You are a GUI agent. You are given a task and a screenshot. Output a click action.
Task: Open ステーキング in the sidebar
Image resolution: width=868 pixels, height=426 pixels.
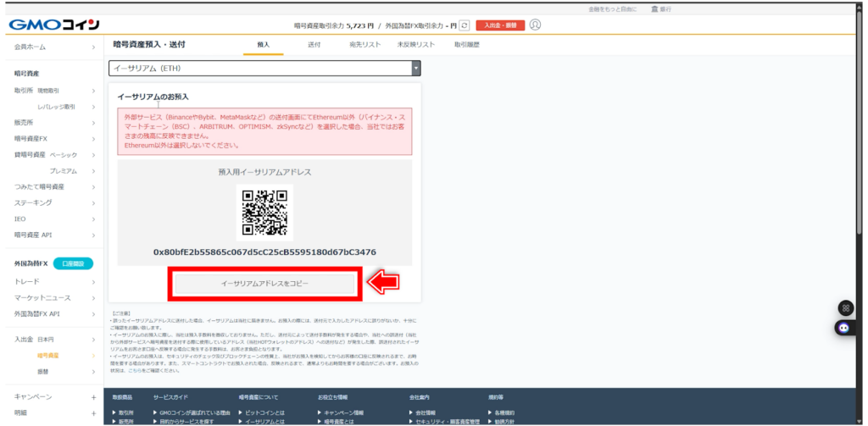coord(34,202)
